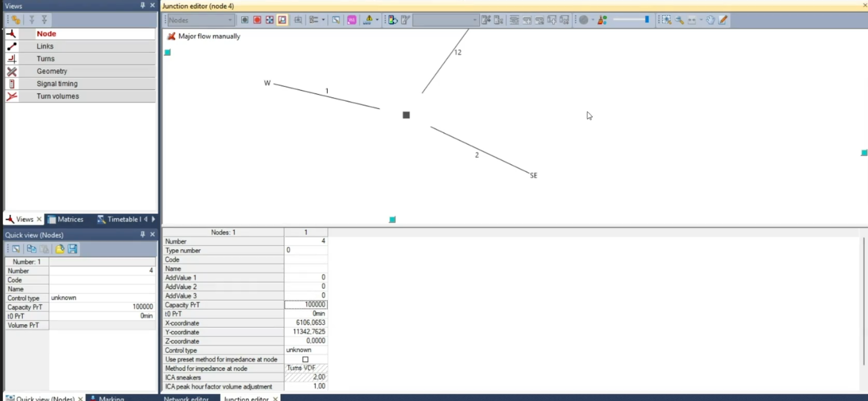Click Quick view open folder icon
The width and height of the screenshot is (868, 401).
click(x=60, y=249)
